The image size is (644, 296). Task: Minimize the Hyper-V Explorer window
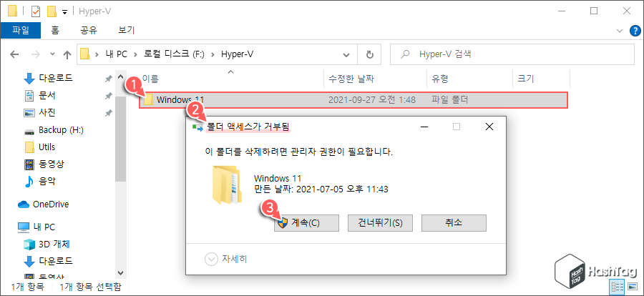[561, 11]
